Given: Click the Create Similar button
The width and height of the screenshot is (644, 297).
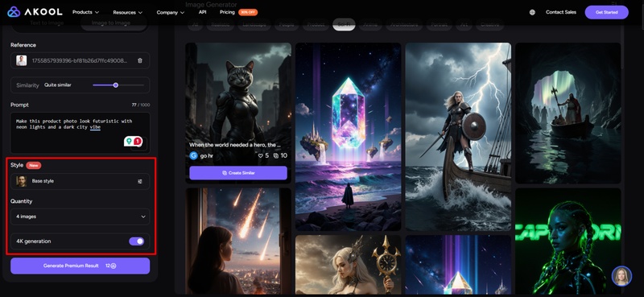Looking at the screenshot, I should (238, 173).
